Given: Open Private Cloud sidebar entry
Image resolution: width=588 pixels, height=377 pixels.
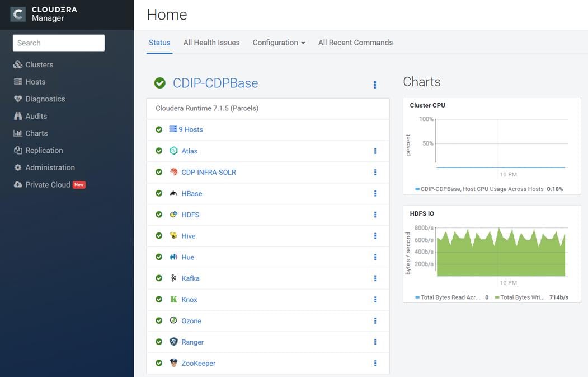Looking at the screenshot, I should pos(48,185).
